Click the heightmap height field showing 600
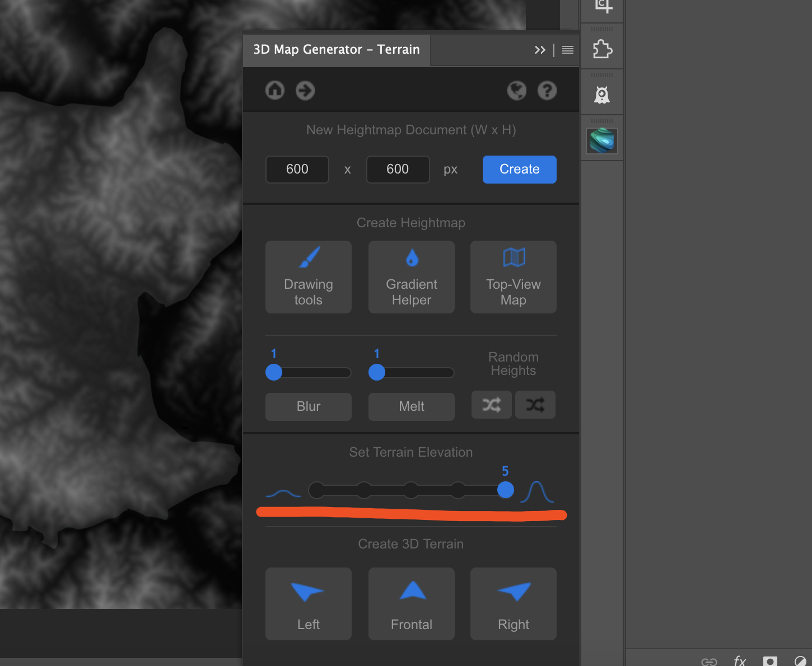 click(398, 169)
